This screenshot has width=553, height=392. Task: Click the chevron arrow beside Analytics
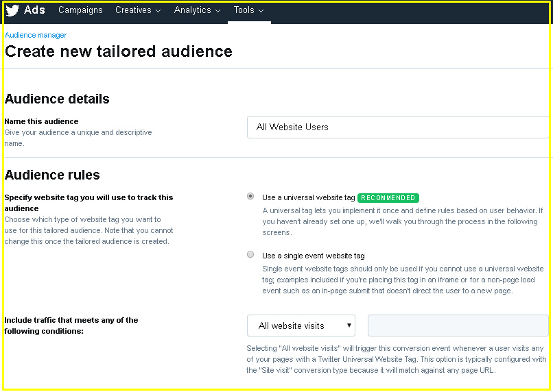click(x=218, y=11)
